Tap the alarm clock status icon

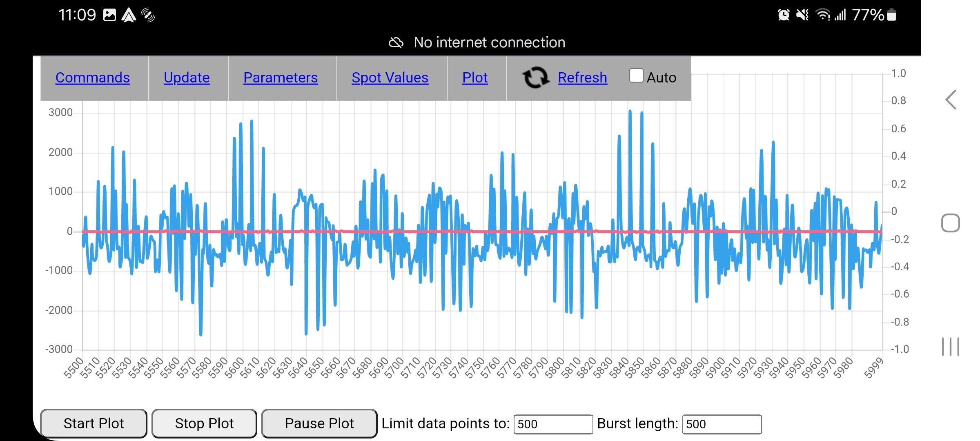tap(783, 15)
